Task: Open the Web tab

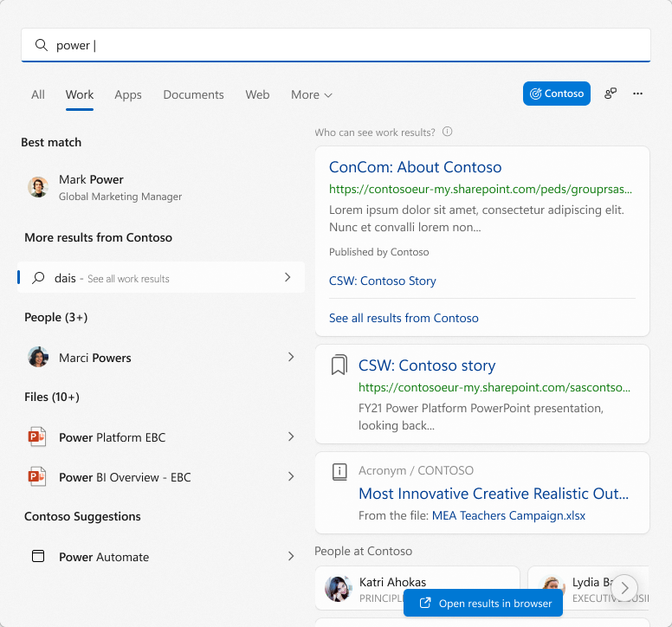Action: (x=257, y=94)
